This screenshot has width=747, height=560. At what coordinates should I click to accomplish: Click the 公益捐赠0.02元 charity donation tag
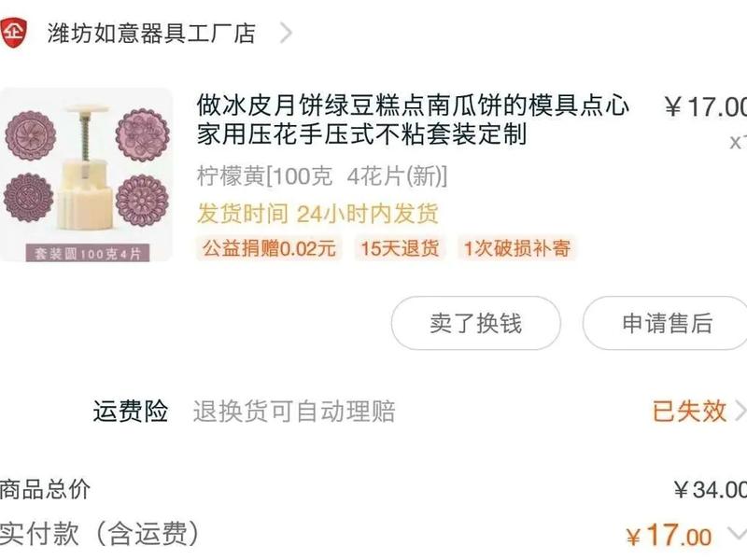click(x=260, y=248)
